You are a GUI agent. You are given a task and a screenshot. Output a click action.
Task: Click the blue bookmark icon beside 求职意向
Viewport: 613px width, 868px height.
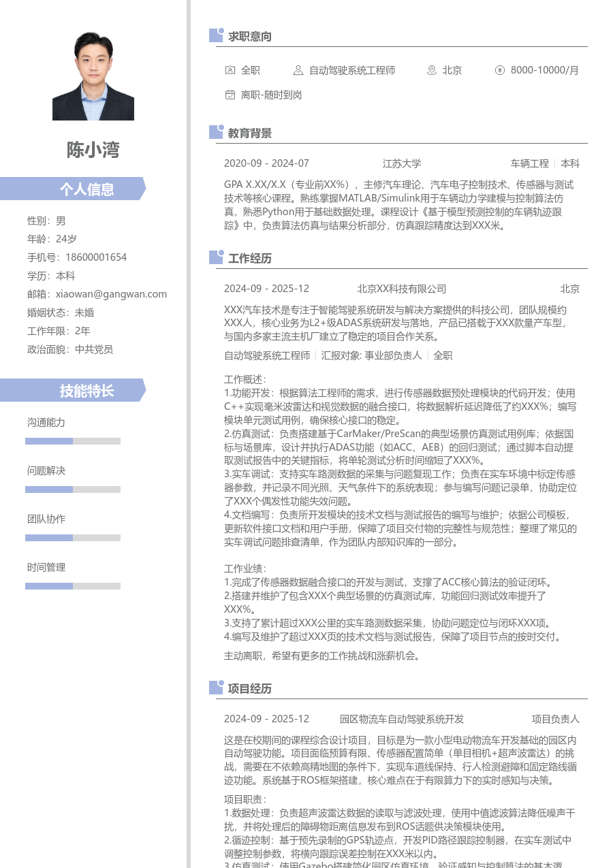[215, 35]
